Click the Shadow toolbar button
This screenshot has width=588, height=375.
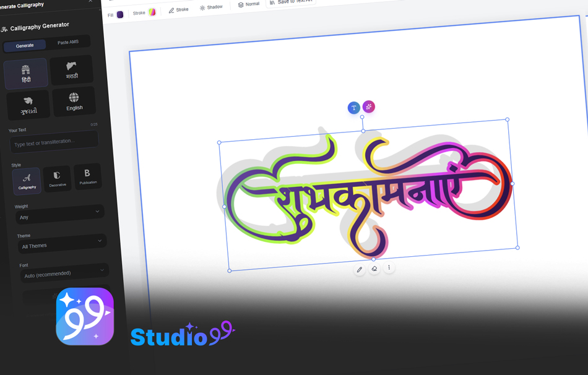211,7
